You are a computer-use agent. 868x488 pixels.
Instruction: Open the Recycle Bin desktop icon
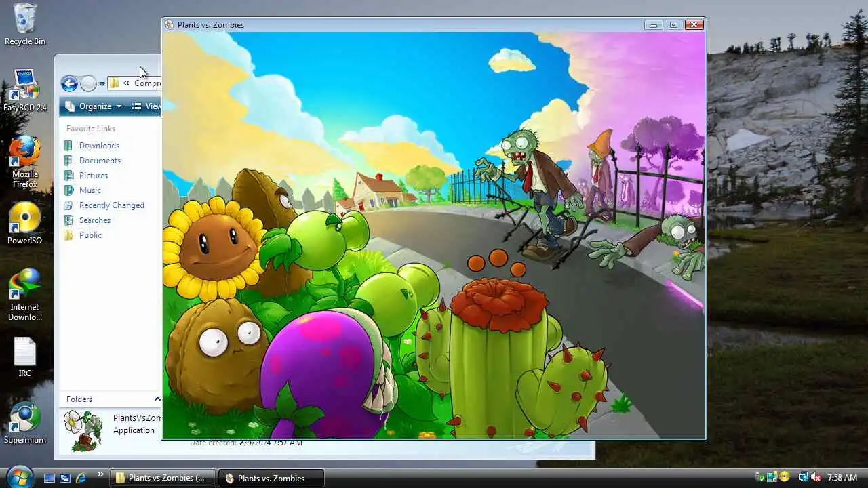point(24,24)
